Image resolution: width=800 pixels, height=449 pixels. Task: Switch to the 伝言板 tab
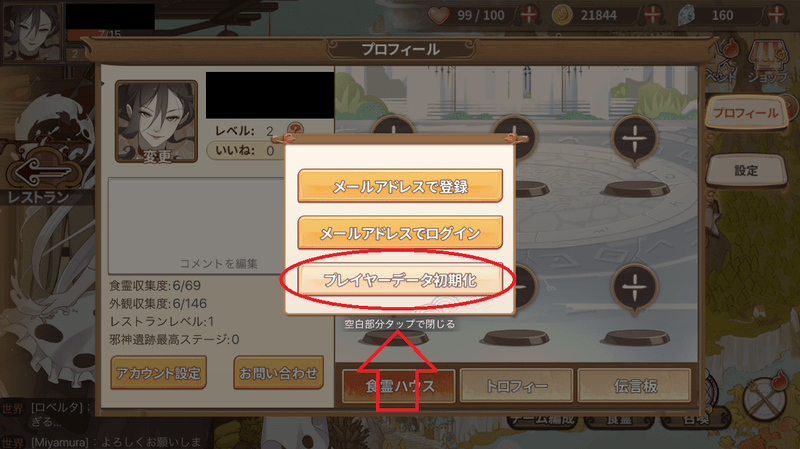[x=635, y=386]
